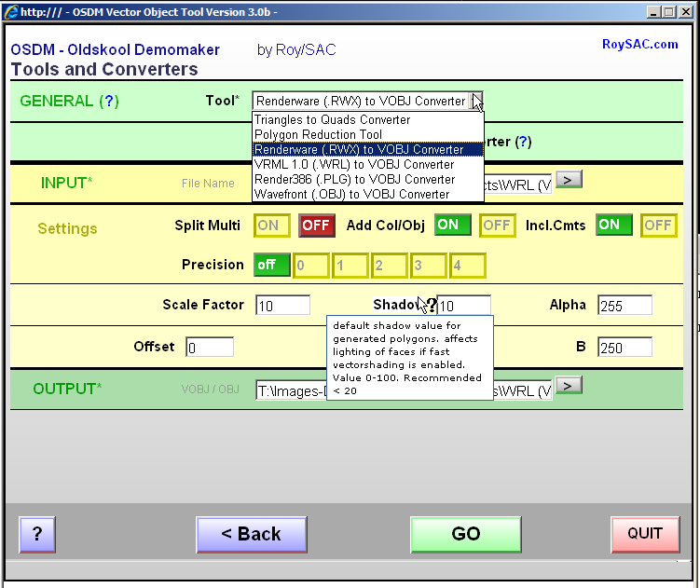The width and height of the screenshot is (700, 588).
Task: Open the RoySAC.com link
Action: pyautogui.click(x=639, y=44)
